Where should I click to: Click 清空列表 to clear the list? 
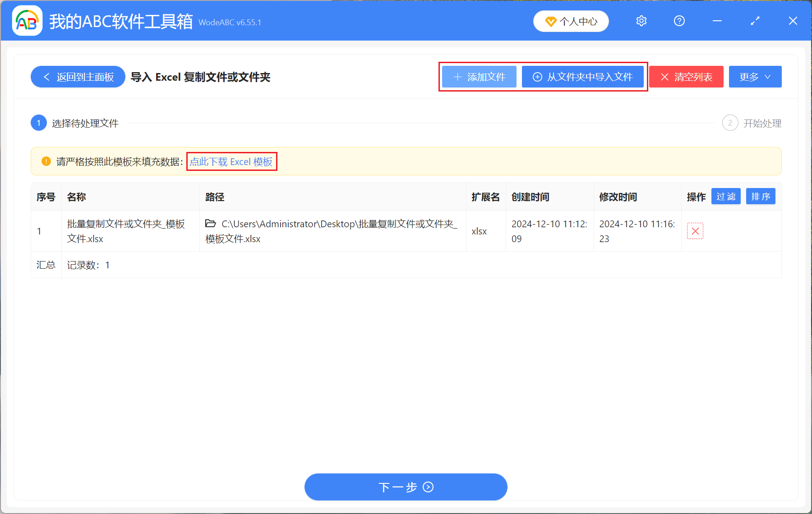point(686,77)
